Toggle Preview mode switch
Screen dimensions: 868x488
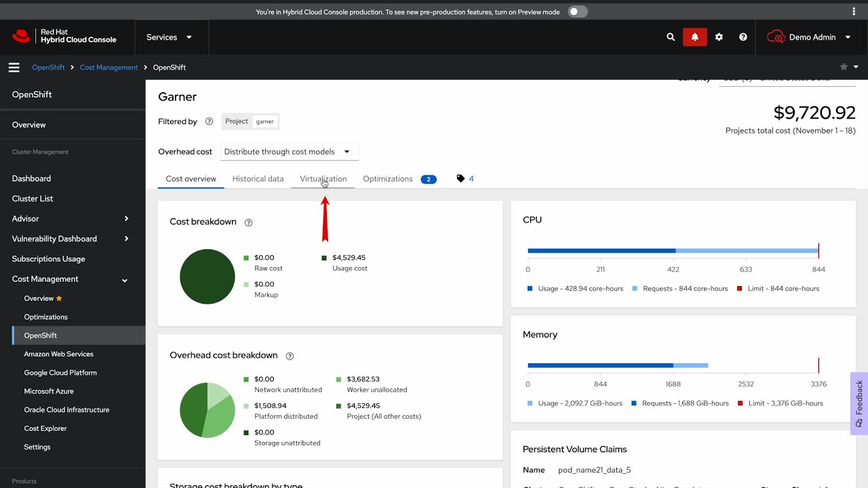pos(577,12)
